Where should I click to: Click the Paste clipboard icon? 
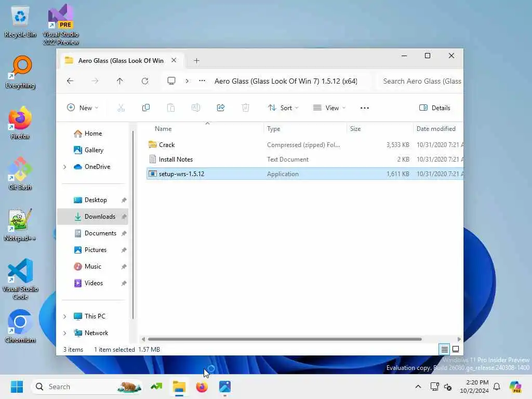(x=170, y=108)
